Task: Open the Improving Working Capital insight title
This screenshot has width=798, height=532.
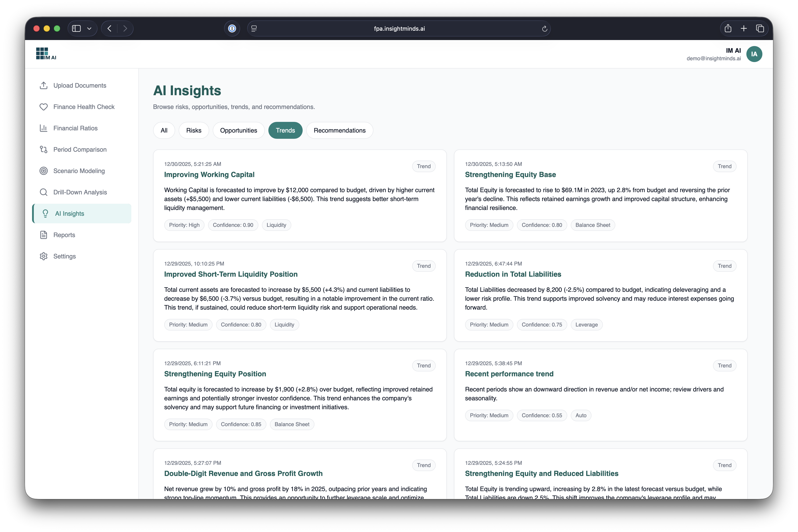Action: 209,175
